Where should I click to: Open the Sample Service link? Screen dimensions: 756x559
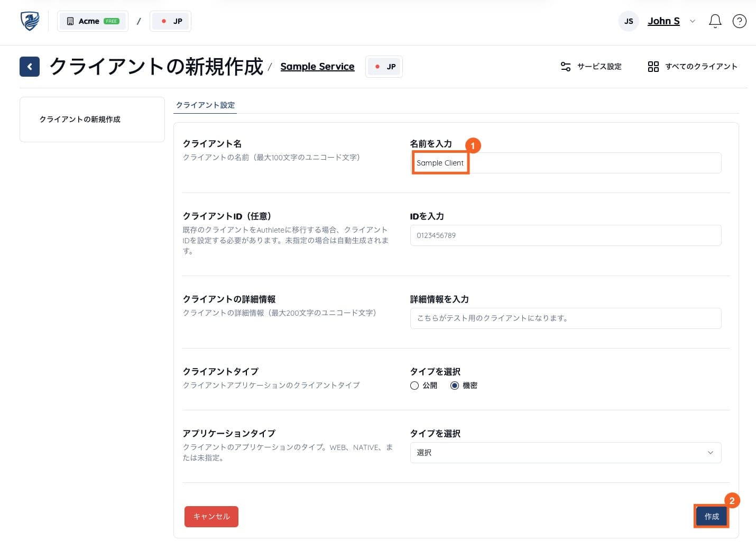(317, 67)
